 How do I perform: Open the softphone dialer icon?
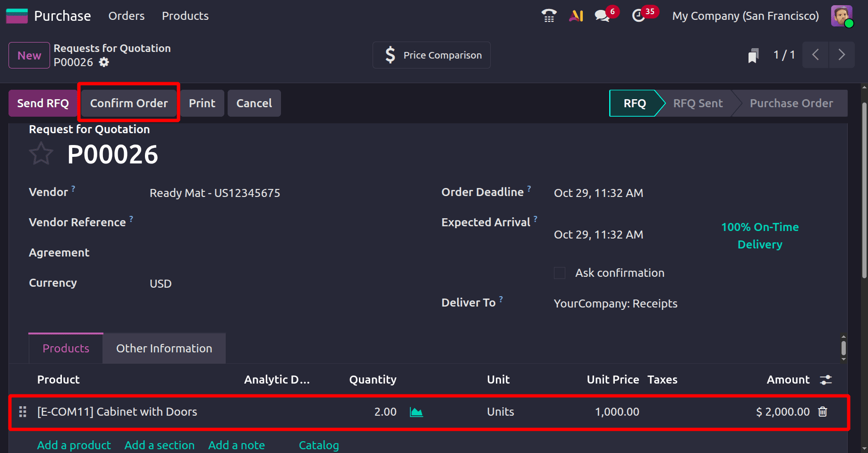548,15
